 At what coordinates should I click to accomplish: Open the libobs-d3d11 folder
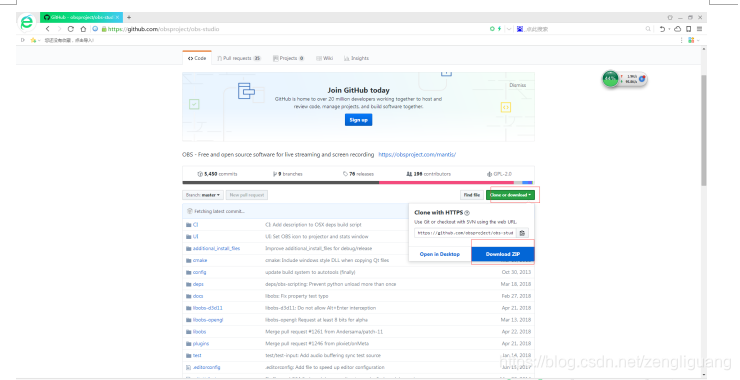[208, 308]
